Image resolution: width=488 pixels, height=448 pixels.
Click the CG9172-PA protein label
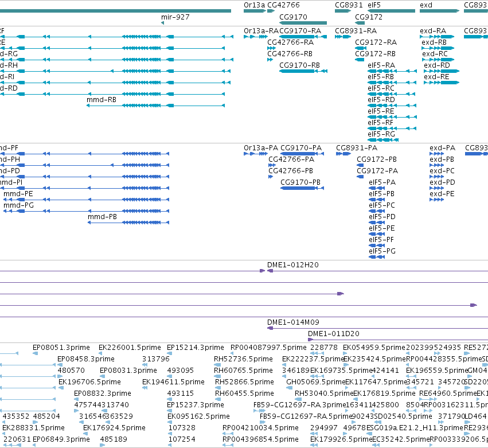[x=377, y=171]
